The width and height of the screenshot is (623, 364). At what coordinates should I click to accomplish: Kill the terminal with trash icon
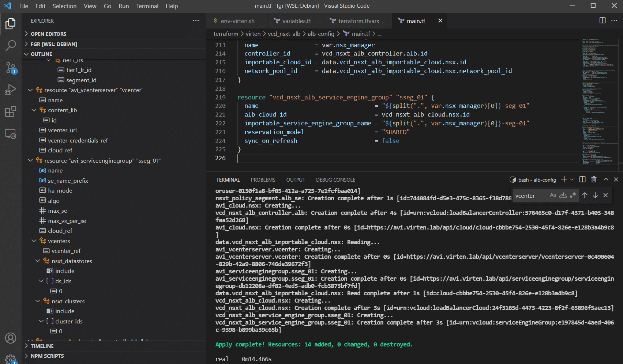[594, 179]
